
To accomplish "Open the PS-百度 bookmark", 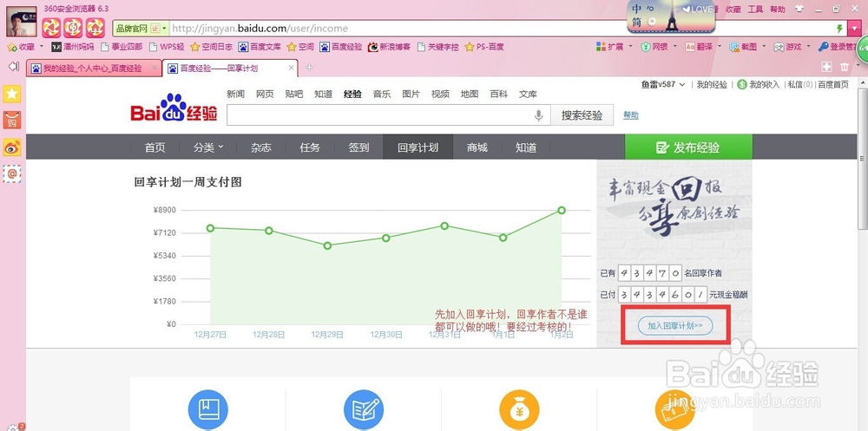I will (483, 47).
